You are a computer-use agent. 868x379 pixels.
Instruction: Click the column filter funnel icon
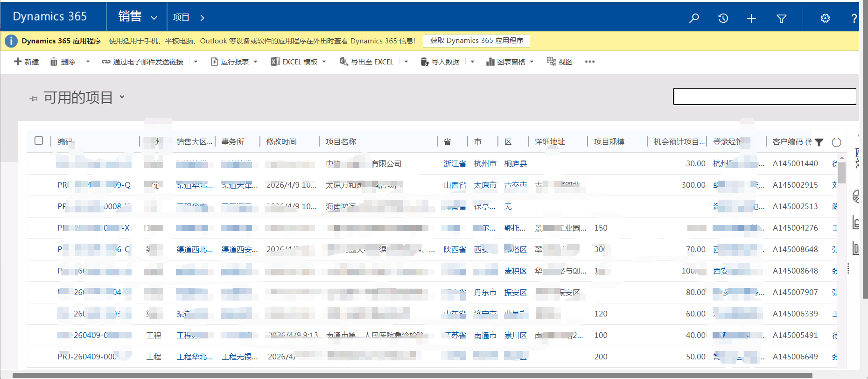pos(819,142)
